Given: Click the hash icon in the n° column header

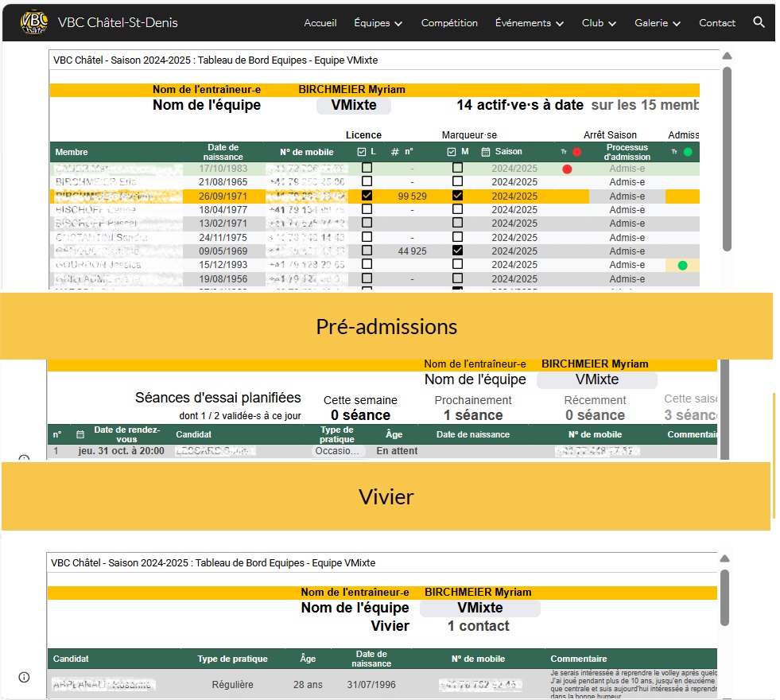Looking at the screenshot, I should click(x=394, y=152).
